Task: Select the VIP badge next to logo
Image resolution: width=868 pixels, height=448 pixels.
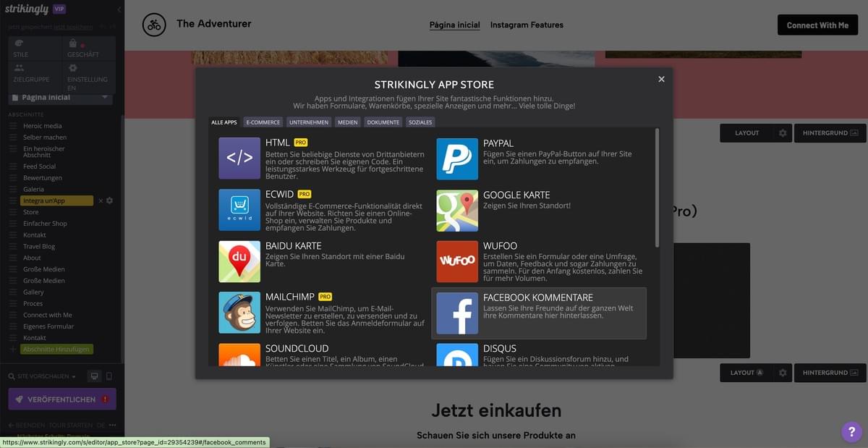Action: [59, 9]
